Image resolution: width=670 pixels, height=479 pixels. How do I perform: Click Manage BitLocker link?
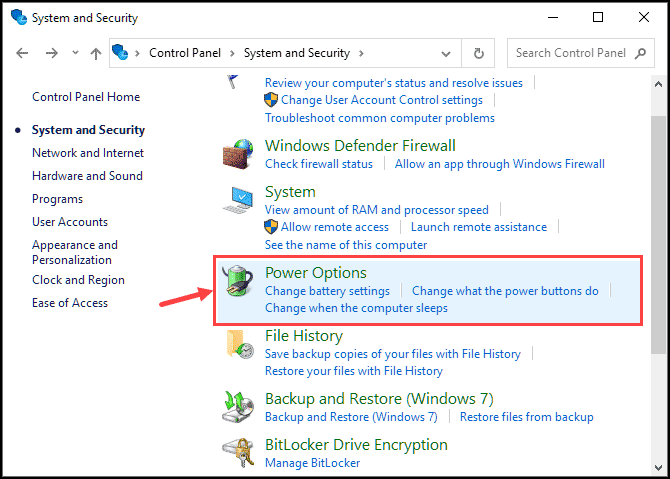(312, 463)
